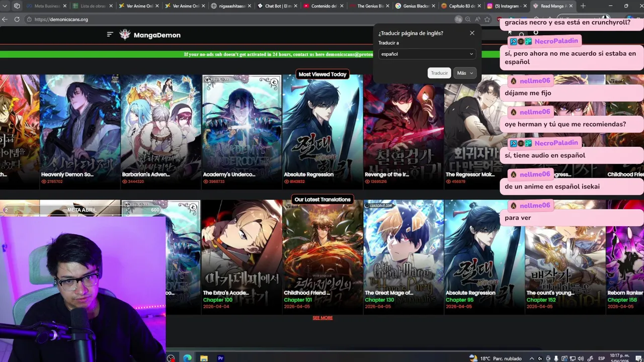Screen dimensions: 644x362
Task: Open 'The Extra's Acade...' cover thumbnail
Action: [x=242, y=257]
